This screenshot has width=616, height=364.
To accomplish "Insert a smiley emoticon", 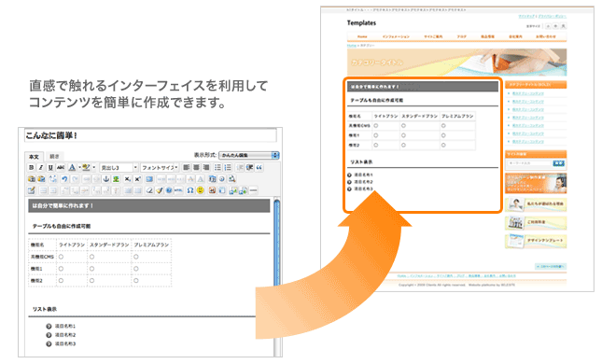I will [x=201, y=190].
